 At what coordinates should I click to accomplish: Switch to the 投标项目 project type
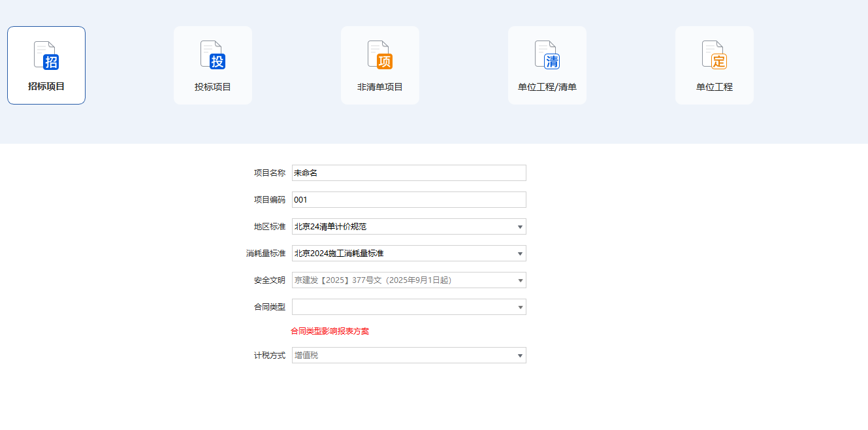click(212, 65)
